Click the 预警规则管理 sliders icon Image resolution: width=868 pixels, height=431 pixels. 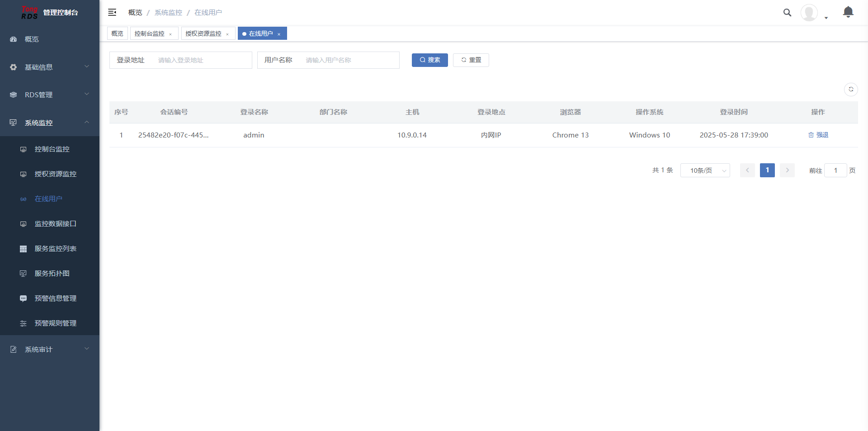pyautogui.click(x=24, y=323)
